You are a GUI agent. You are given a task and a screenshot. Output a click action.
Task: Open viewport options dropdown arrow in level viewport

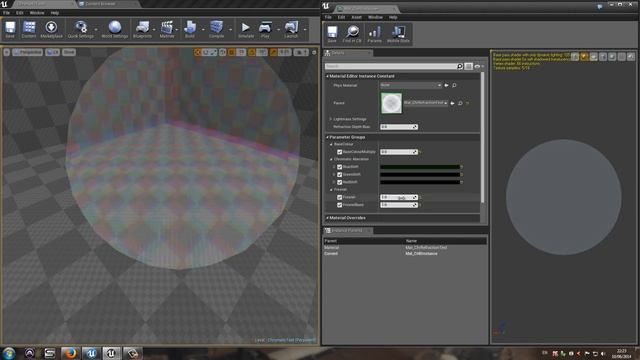[7, 52]
